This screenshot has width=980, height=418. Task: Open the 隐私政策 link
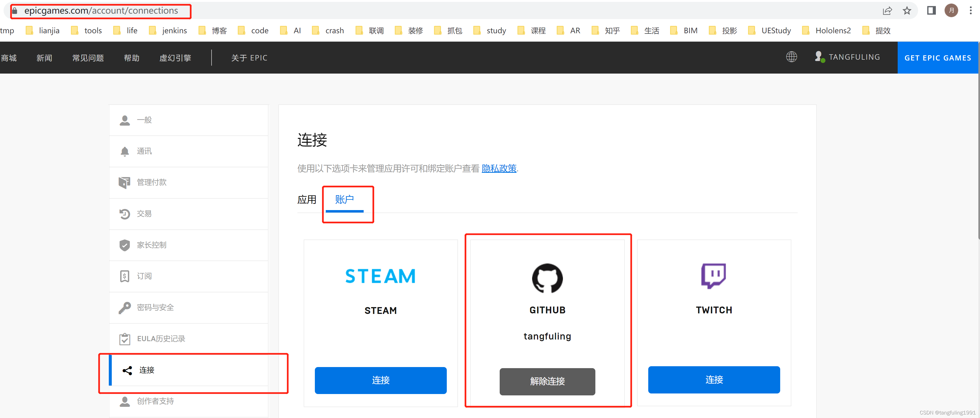coord(499,168)
